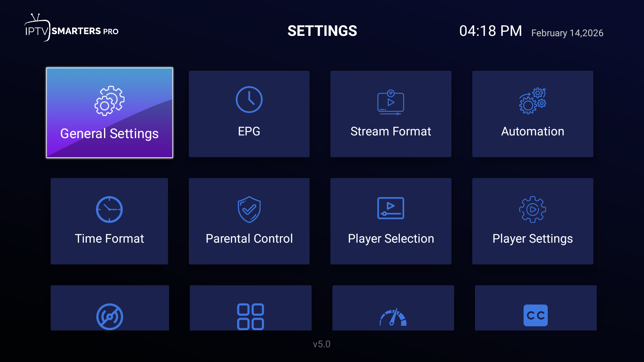This screenshot has height=362, width=644.
Task: Click the speed test gauge icon
Action: pos(393,317)
